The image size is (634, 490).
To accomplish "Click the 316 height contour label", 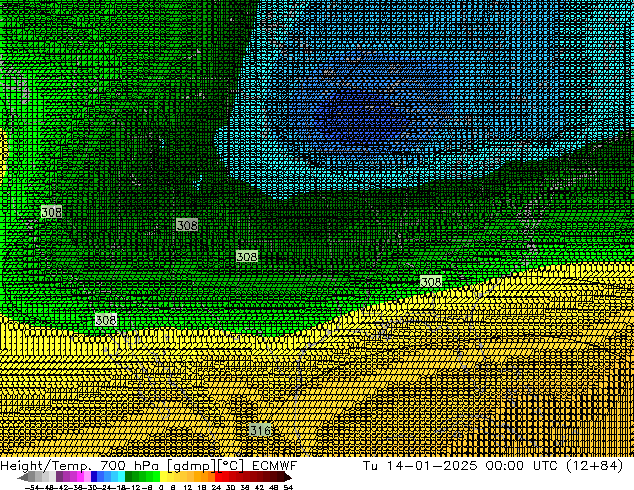I will pyautogui.click(x=260, y=430).
